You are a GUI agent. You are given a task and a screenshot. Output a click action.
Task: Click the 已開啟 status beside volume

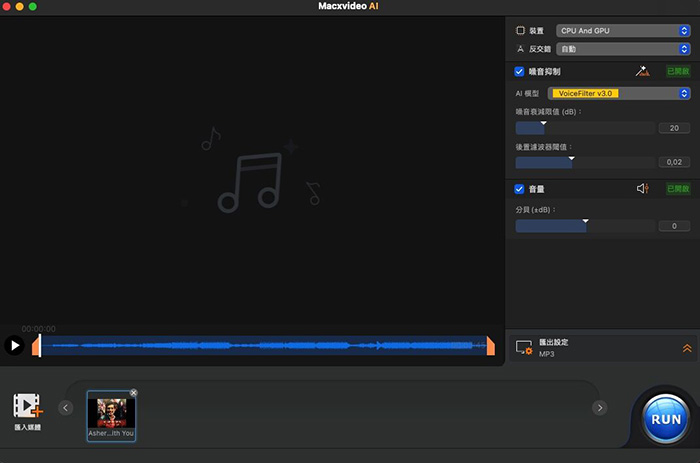click(x=678, y=188)
